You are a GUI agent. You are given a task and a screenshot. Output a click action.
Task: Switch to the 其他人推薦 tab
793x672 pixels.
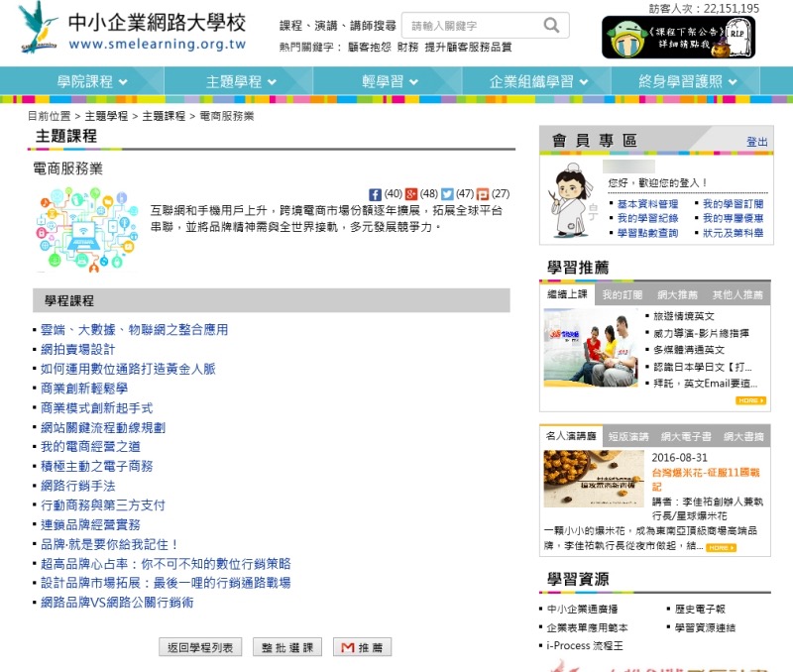(737, 294)
